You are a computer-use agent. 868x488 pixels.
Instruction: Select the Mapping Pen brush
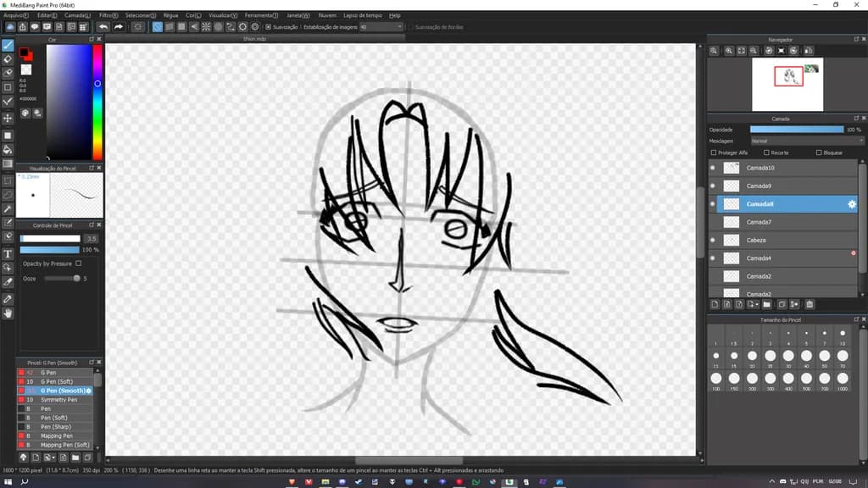point(55,436)
